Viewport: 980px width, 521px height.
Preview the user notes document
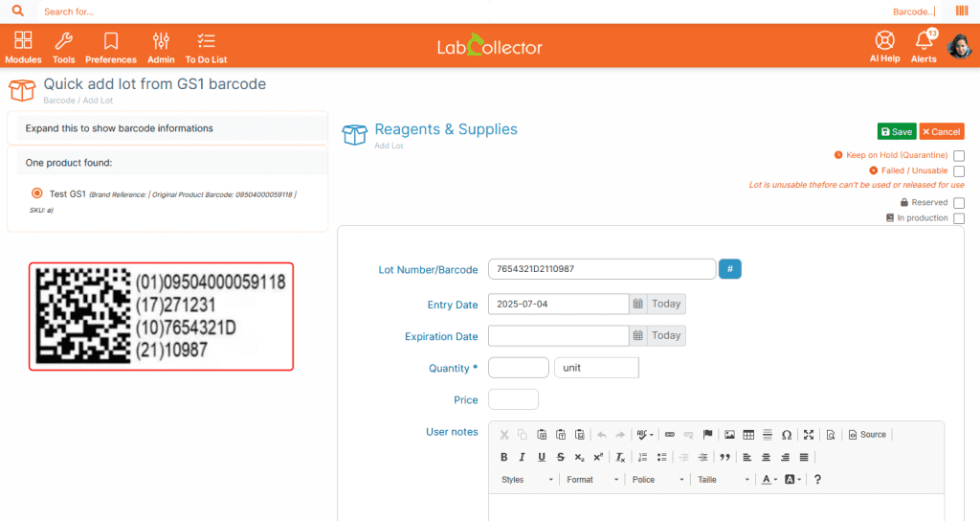point(831,435)
